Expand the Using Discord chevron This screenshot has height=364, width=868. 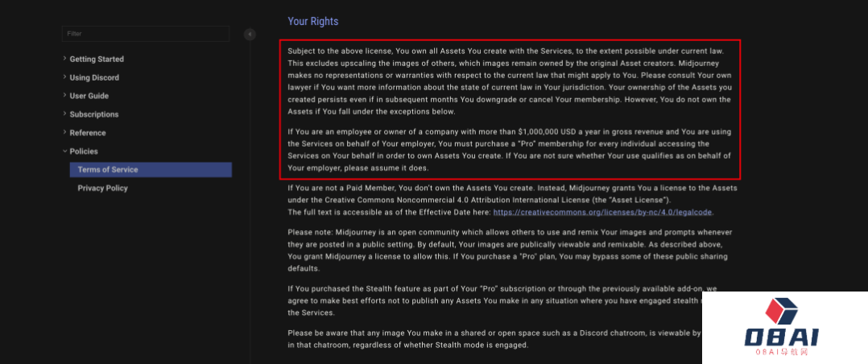click(64, 77)
